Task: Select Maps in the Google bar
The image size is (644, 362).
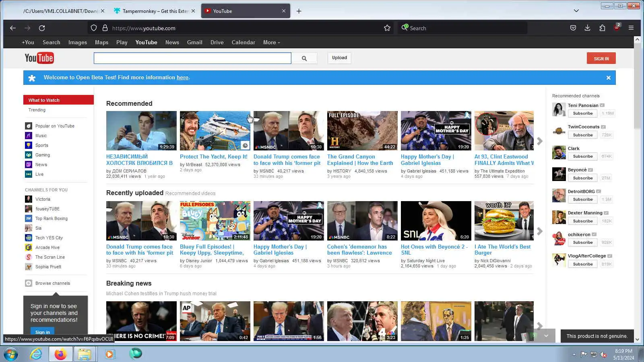Action: [x=101, y=42]
